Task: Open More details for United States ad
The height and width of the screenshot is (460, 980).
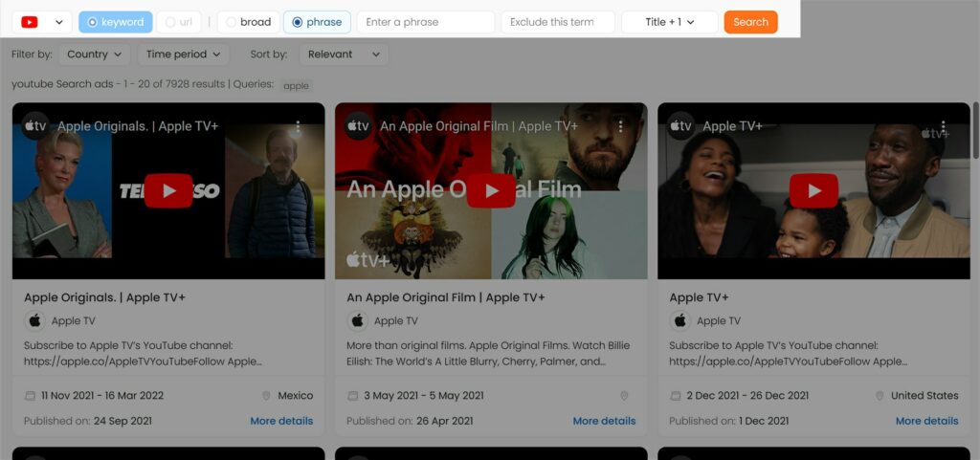Action: (926, 421)
